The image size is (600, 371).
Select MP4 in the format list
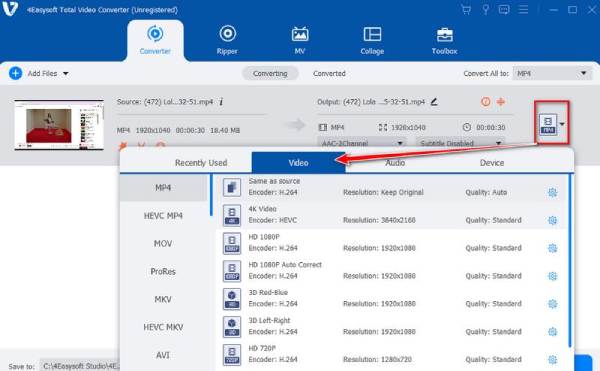163,187
